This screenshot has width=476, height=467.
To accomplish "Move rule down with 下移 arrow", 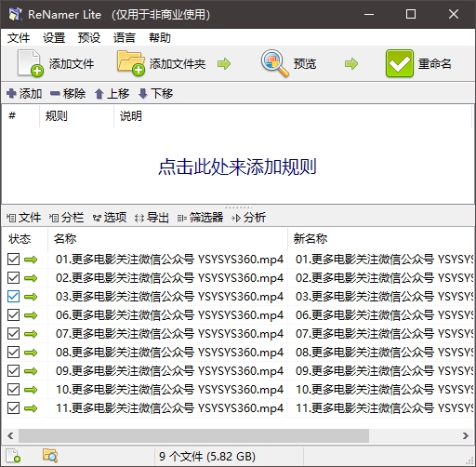I will click(x=155, y=93).
